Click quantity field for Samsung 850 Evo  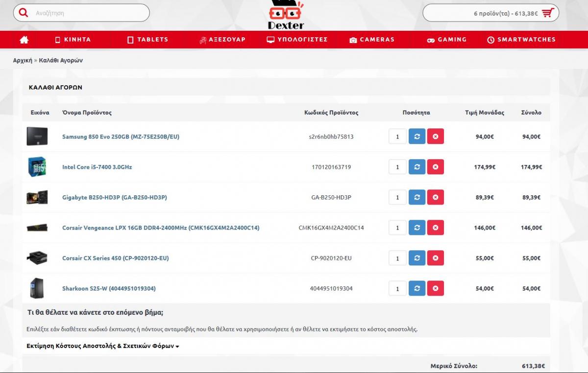click(397, 137)
